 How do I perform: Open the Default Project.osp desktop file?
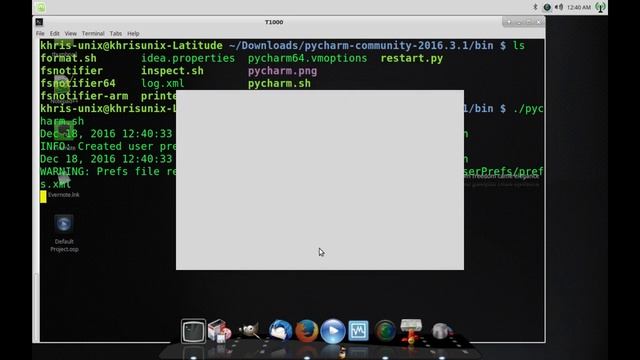pyautogui.click(x=64, y=233)
